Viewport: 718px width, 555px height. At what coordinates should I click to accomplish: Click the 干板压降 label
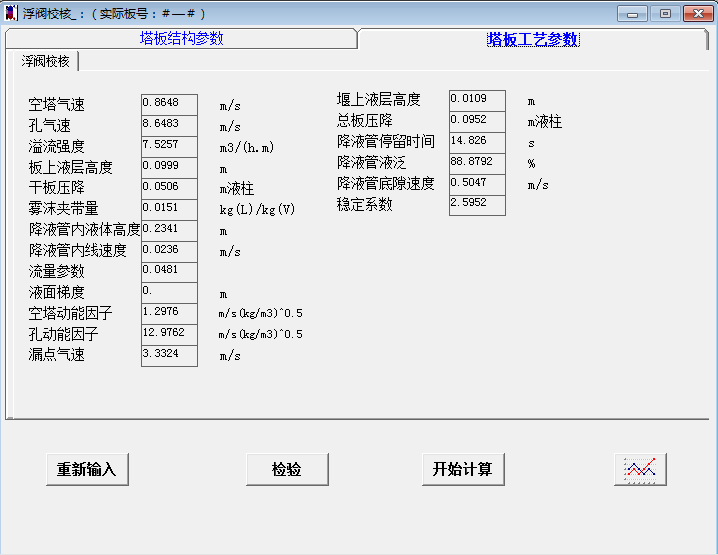(x=56, y=188)
